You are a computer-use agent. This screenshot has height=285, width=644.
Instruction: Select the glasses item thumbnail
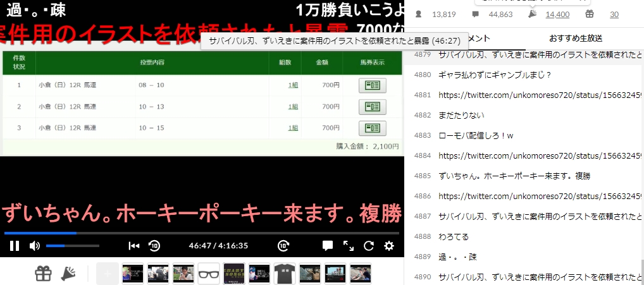(209, 274)
